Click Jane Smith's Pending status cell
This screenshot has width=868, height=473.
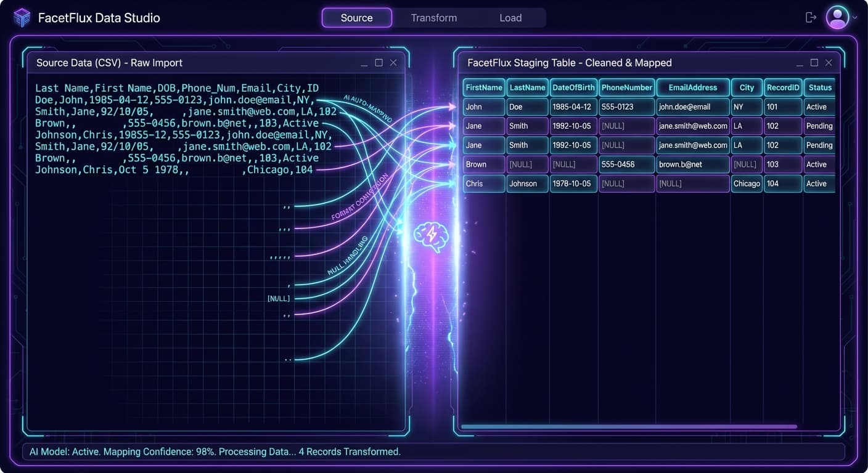819,126
